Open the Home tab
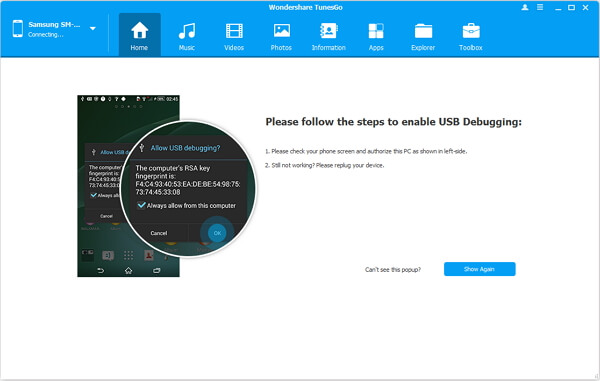 [139, 35]
